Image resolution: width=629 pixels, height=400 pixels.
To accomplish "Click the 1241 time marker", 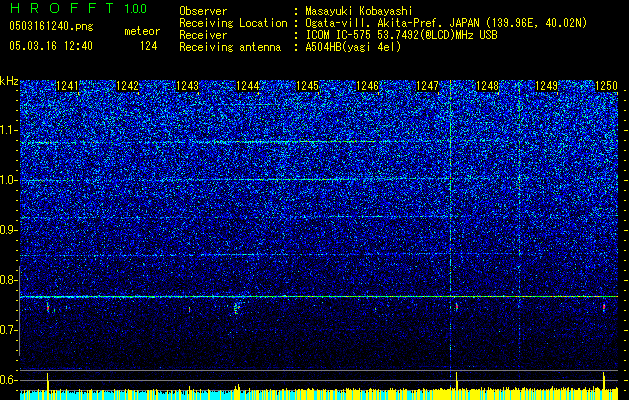I will pyautogui.click(x=67, y=86).
